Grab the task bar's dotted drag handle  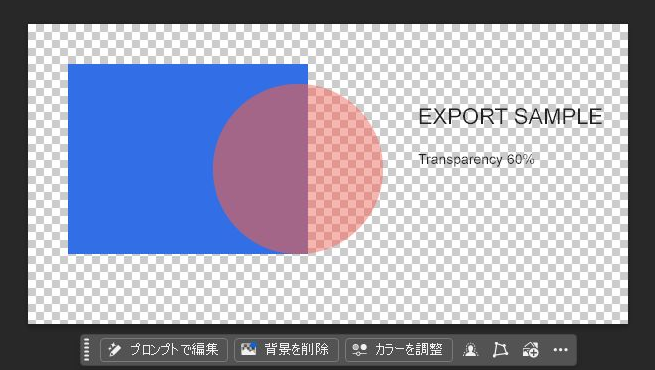pyautogui.click(x=87, y=350)
